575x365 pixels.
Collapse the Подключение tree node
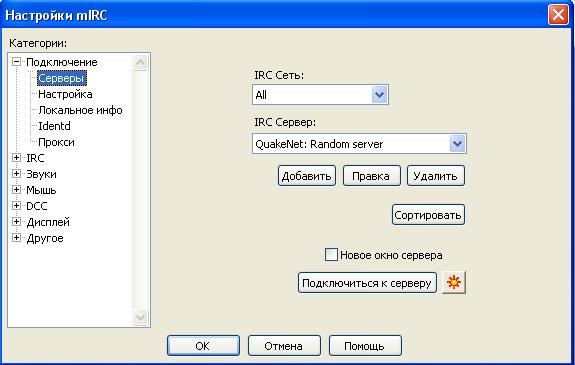click(16, 61)
